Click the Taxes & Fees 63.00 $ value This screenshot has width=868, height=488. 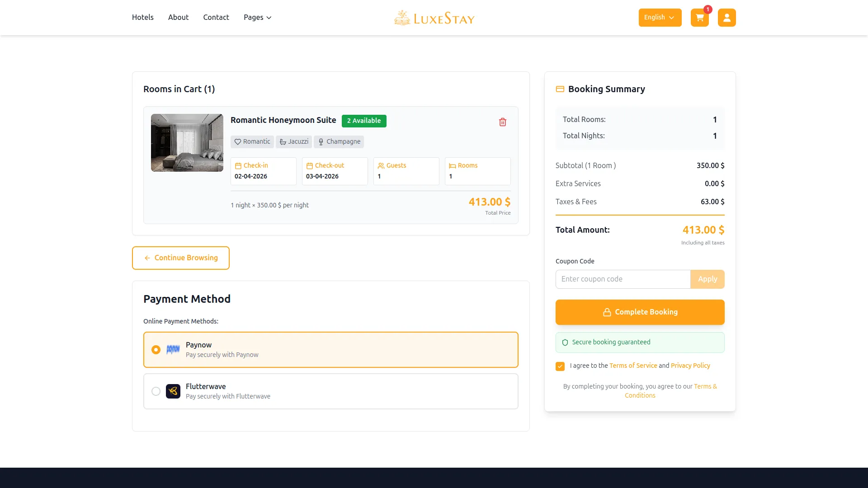tap(712, 202)
